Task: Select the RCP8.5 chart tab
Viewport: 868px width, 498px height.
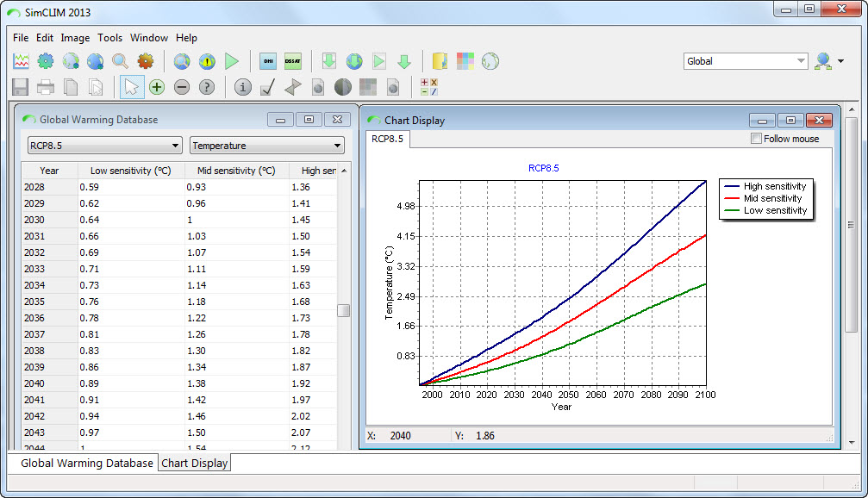Action: tap(386, 139)
